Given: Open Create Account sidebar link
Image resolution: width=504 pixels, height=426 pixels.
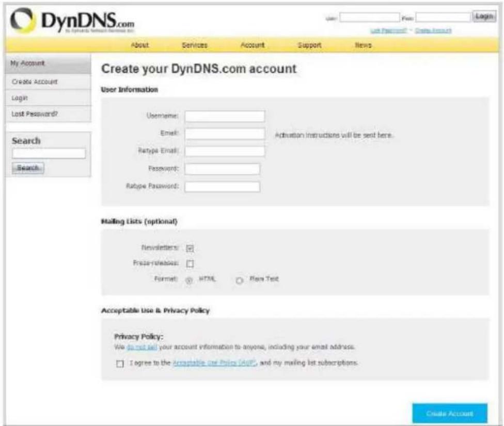Looking at the screenshot, I should click(x=48, y=82).
